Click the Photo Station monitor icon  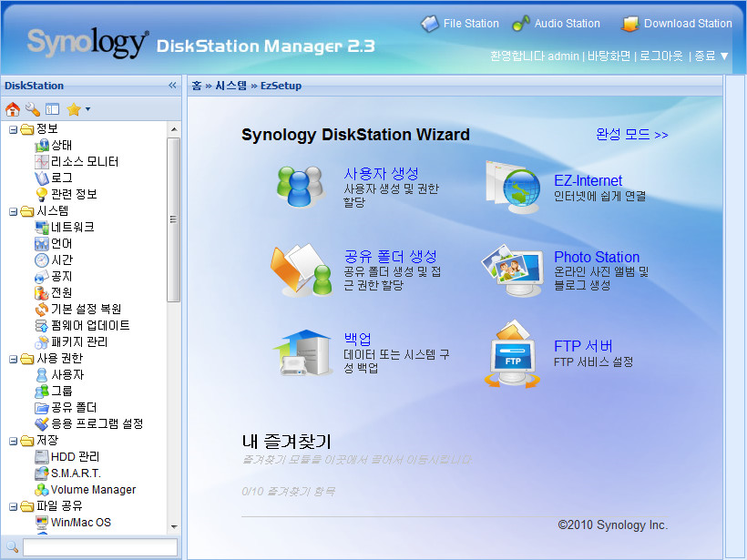click(x=513, y=270)
